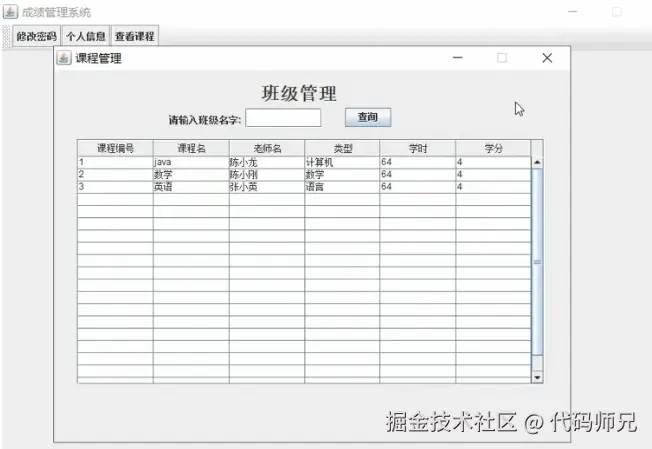Select the 陈小刚 teacher cell

coord(267,175)
